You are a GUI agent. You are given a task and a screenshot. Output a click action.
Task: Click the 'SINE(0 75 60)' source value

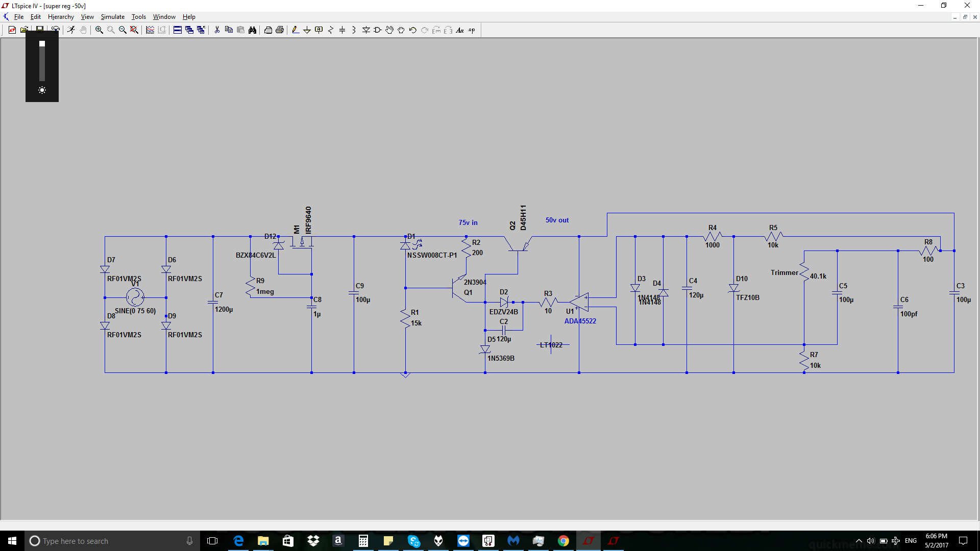[x=135, y=311]
